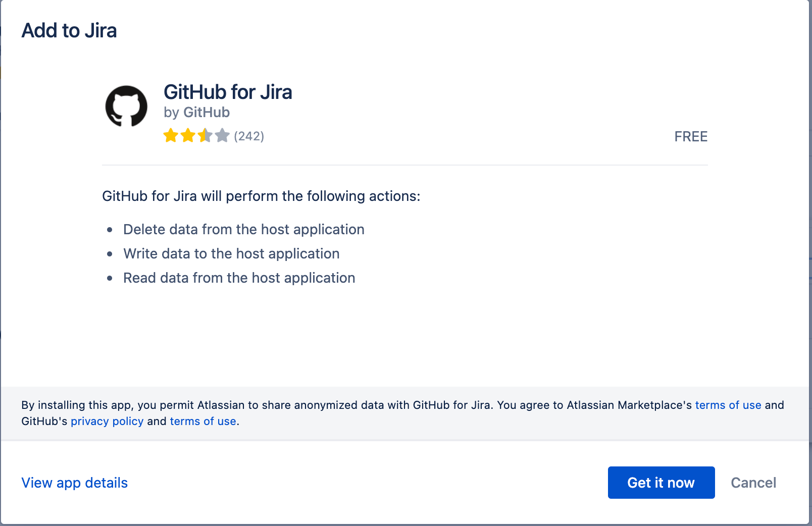Select the second yellow rating star
This screenshot has width=812, height=526.
coord(187,135)
